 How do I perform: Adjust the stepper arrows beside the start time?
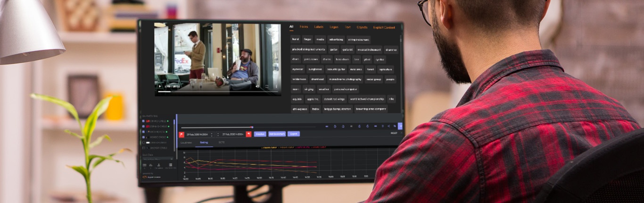(211, 134)
